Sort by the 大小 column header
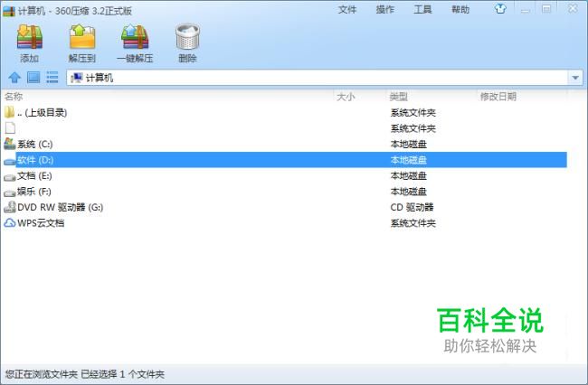This screenshot has height=385, width=588. point(346,97)
